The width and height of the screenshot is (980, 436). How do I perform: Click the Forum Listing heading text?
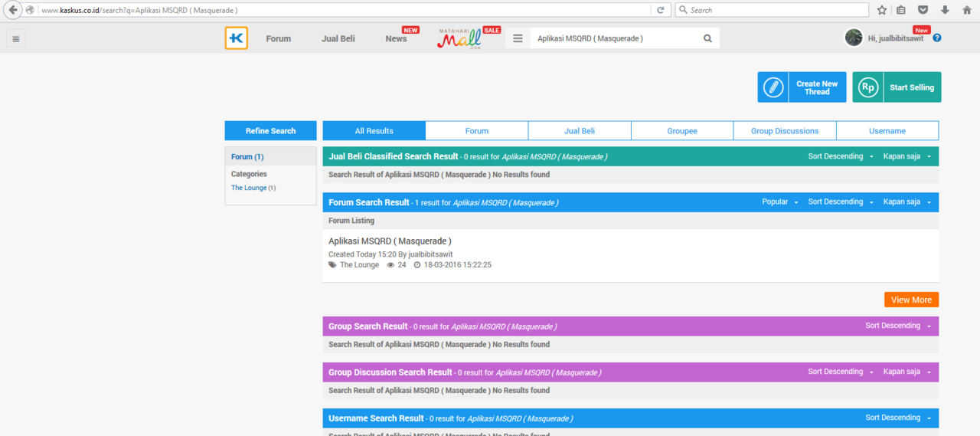tap(351, 221)
